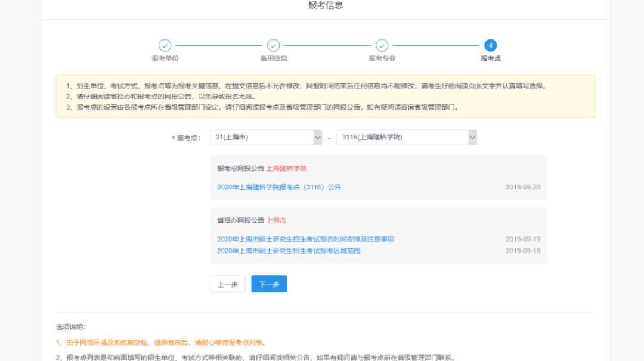Click the 选项说明 section heading
Image resolution: width=644 pixels, height=361 pixels.
pyautogui.click(x=71, y=327)
